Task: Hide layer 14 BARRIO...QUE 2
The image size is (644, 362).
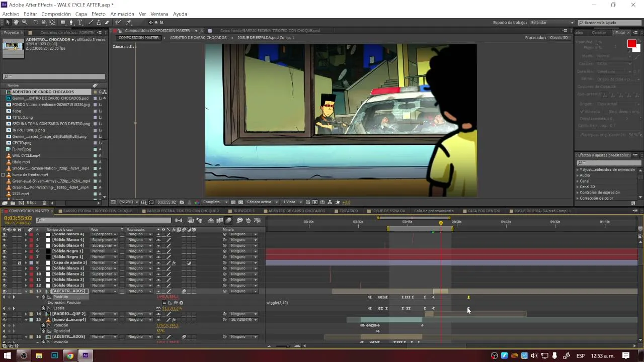Action: pyautogui.click(x=5, y=314)
